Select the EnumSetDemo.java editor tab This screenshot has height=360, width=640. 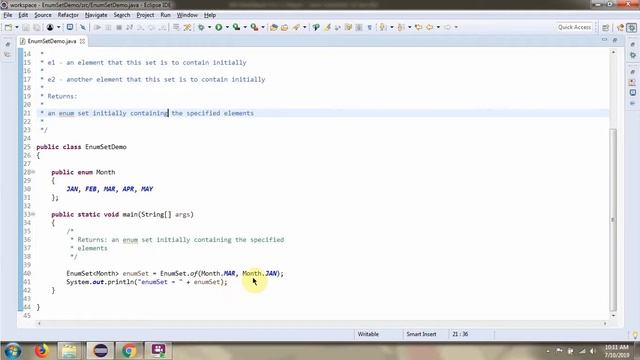(51, 41)
